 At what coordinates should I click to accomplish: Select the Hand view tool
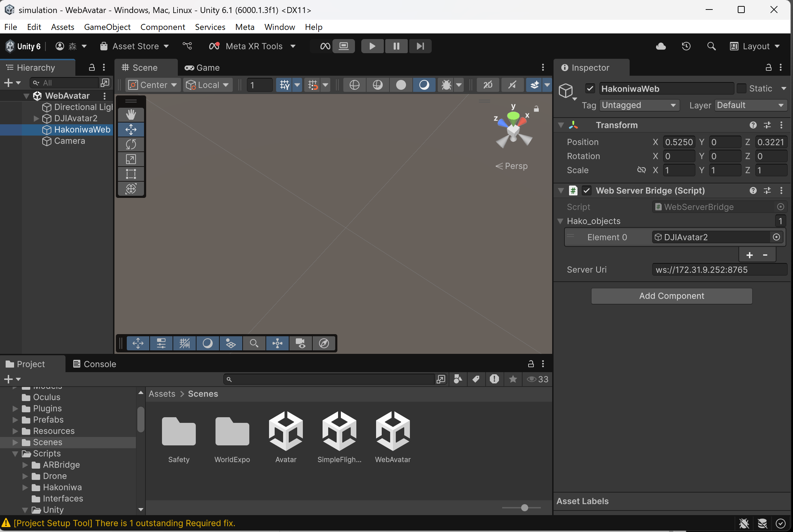131,114
